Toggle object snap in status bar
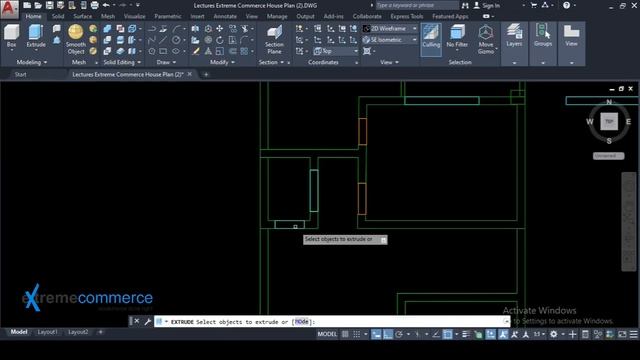The image size is (640, 360). 447,334
